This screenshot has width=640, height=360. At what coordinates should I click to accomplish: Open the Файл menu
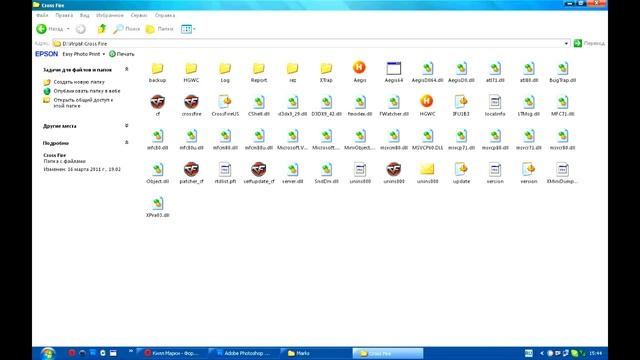(42, 15)
